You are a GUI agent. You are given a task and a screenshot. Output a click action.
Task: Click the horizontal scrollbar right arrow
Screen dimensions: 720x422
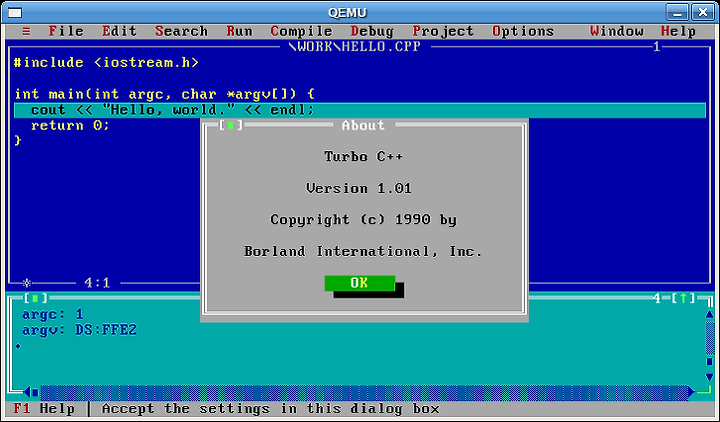[692, 393]
